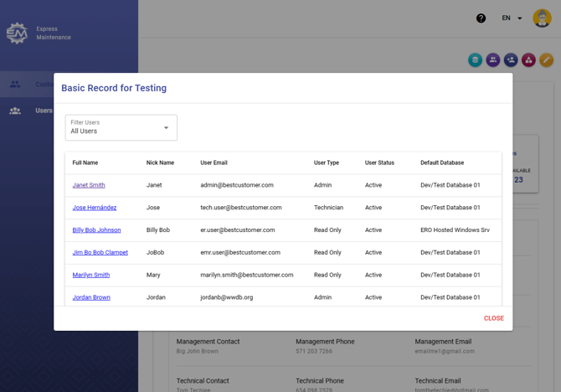
Task: Click the add user icon button
Action: pyautogui.click(x=511, y=60)
